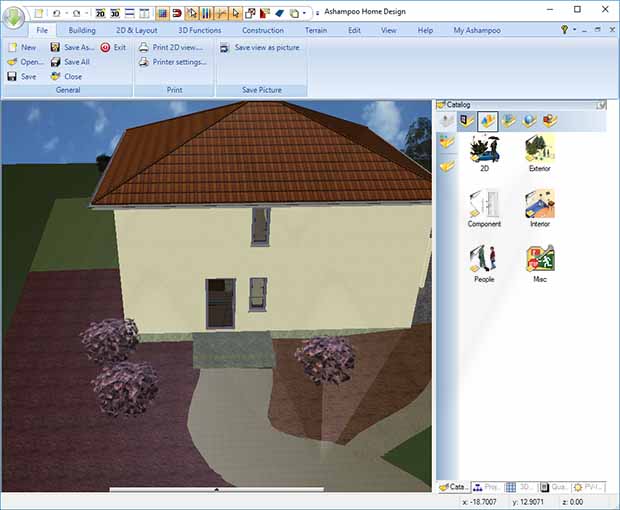
Task: Click the lightbulb style icon in ribbon corner
Action: (x=565, y=29)
